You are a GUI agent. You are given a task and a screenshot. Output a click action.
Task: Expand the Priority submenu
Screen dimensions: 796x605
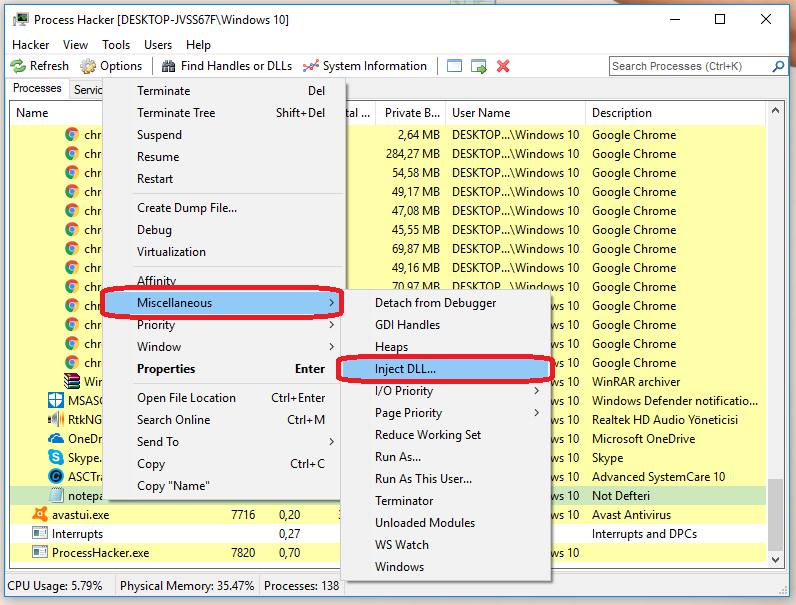point(224,325)
